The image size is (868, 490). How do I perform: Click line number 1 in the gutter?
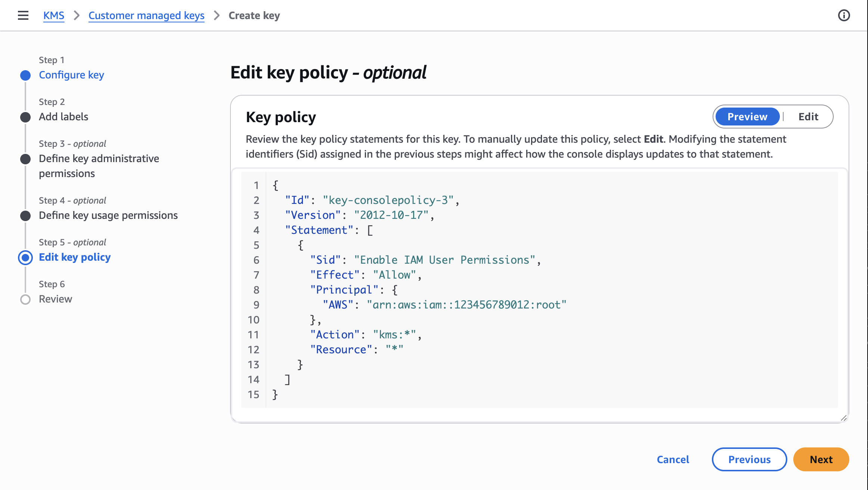(x=256, y=185)
